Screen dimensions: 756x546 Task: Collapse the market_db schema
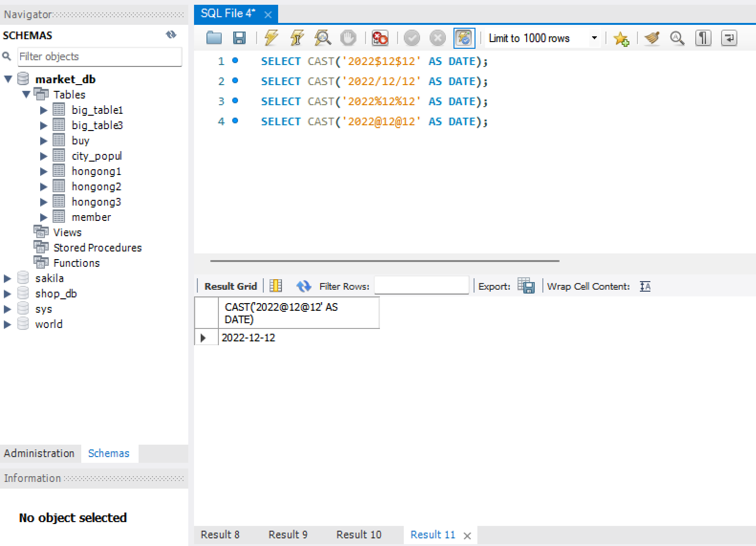click(8, 79)
